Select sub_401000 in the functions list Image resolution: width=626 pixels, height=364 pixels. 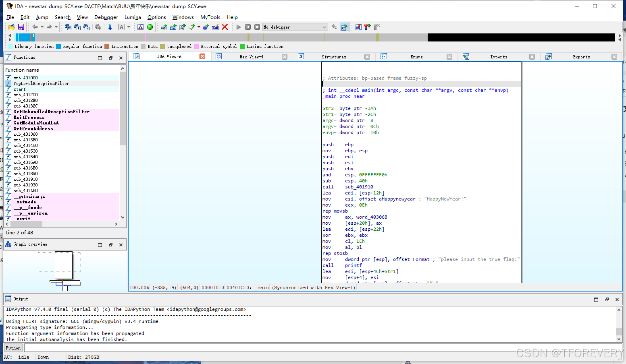click(x=62, y=78)
